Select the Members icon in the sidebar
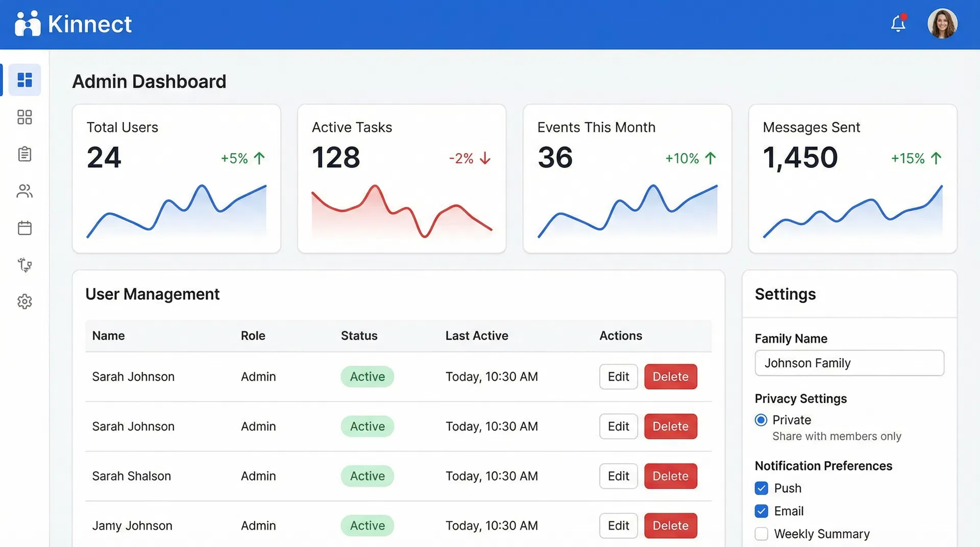This screenshot has height=547, width=980. coord(24,191)
